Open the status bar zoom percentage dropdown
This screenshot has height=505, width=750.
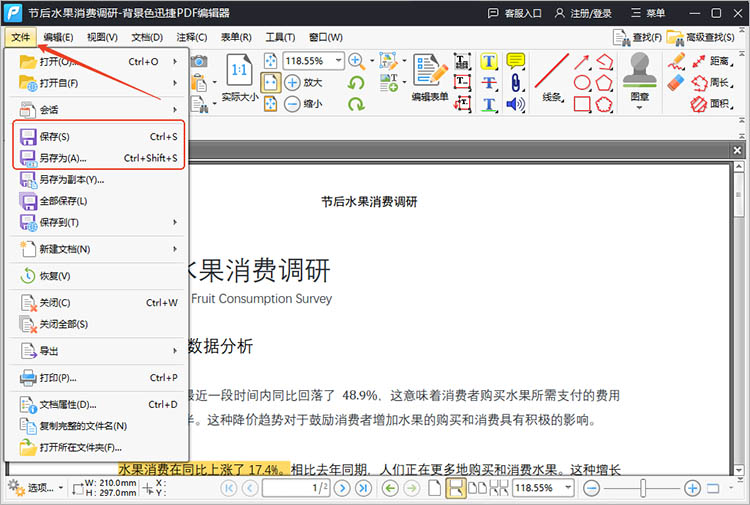[x=568, y=488]
